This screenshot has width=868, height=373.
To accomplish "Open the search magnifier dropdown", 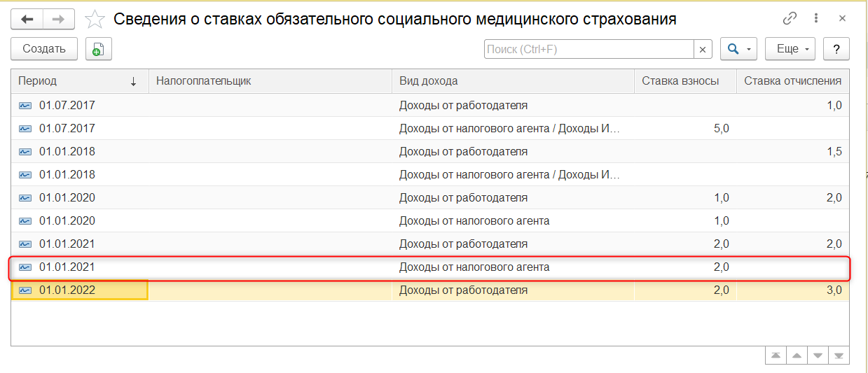I will point(738,49).
